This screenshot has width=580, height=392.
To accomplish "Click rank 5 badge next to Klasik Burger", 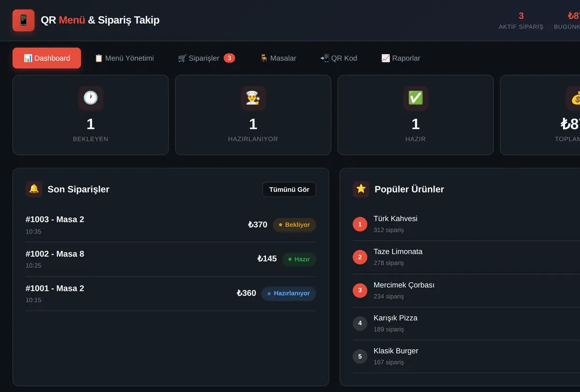I will coord(360,357).
